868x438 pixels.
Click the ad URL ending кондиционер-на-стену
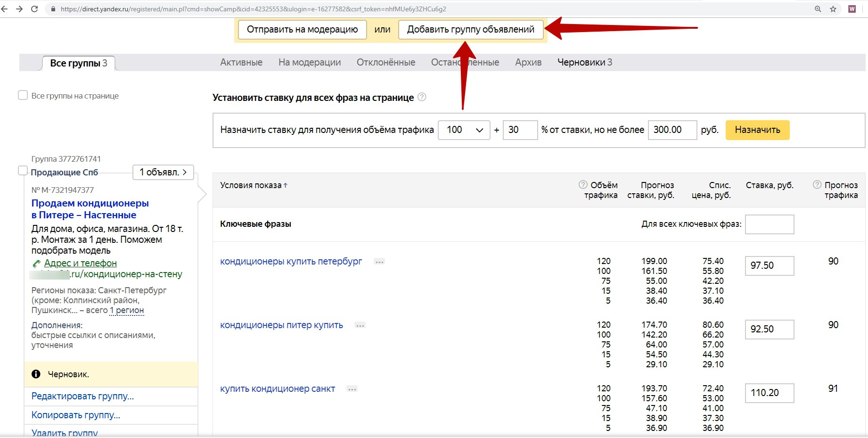point(106,274)
